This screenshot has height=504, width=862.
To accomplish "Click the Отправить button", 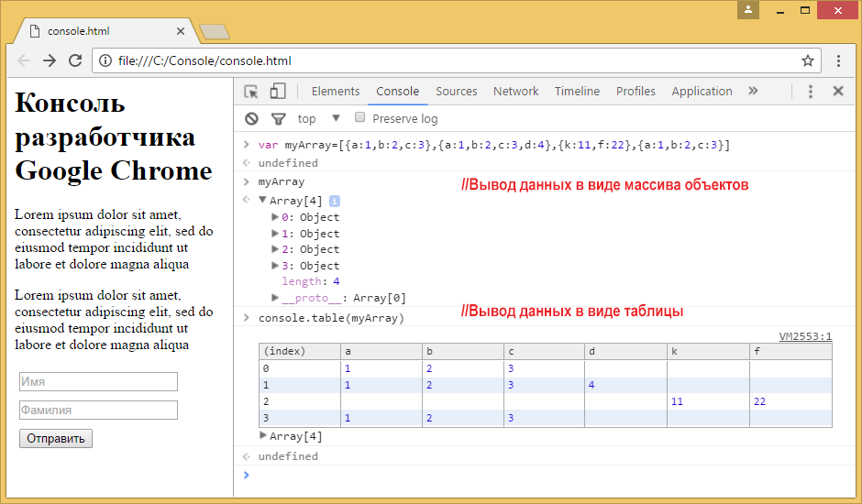I will (56, 439).
